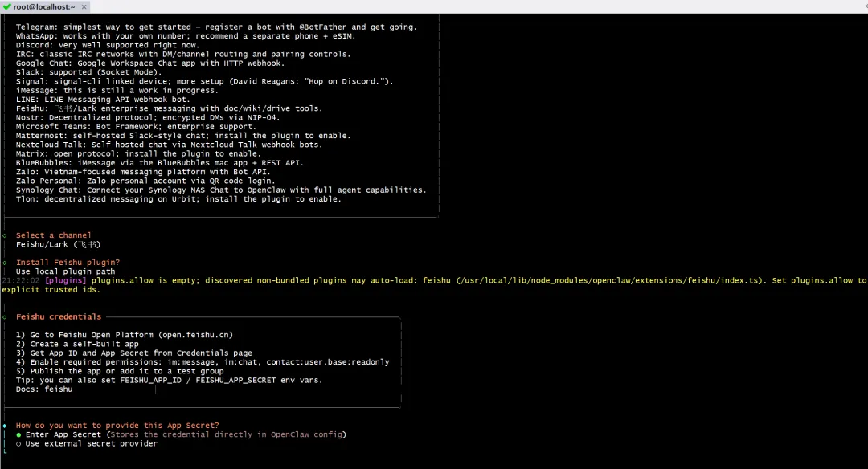Click the Zalo Personal QR code line
The height and width of the screenshot is (469, 868).
pyautogui.click(x=145, y=181)
